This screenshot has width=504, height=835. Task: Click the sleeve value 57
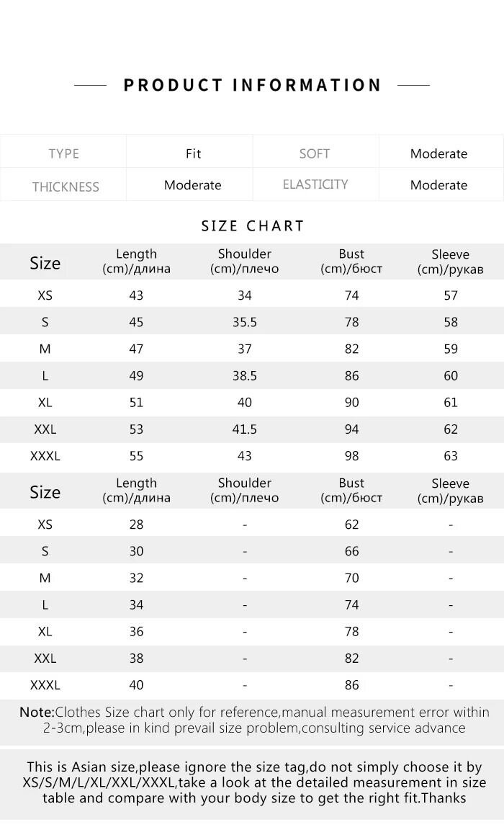point(451,295)
